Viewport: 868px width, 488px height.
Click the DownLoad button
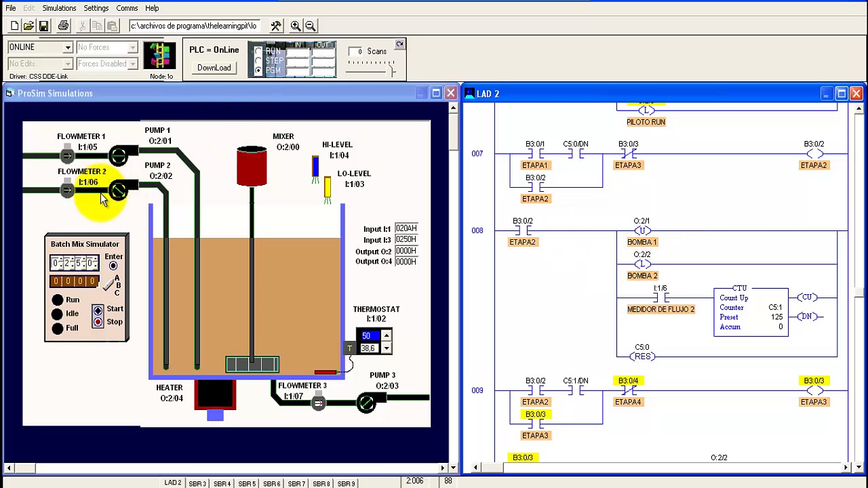[x=214, y=68]
